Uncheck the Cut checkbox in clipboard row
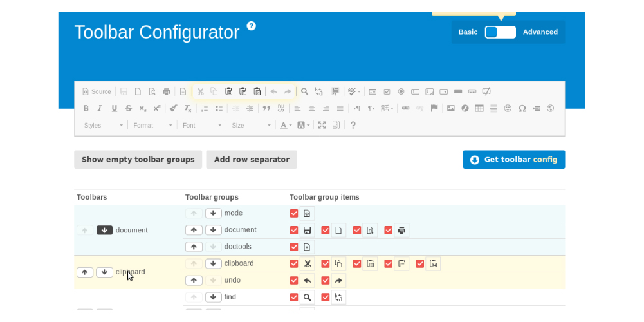The height and width of the screenshot is (322, 644). (293, 263)
